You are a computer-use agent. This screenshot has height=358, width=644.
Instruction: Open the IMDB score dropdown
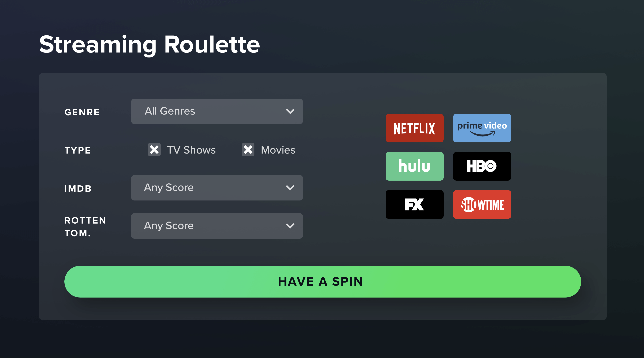(x=218, y=187)
